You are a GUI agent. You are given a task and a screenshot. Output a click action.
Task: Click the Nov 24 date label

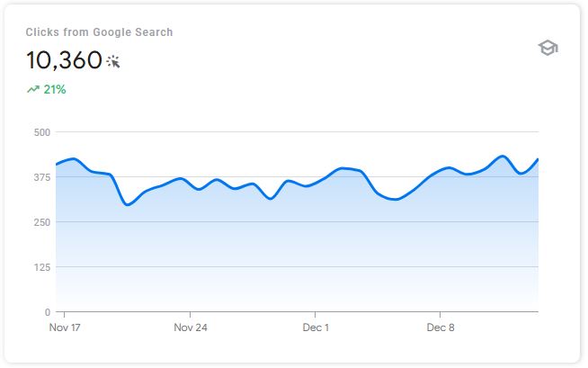point(191,328)
